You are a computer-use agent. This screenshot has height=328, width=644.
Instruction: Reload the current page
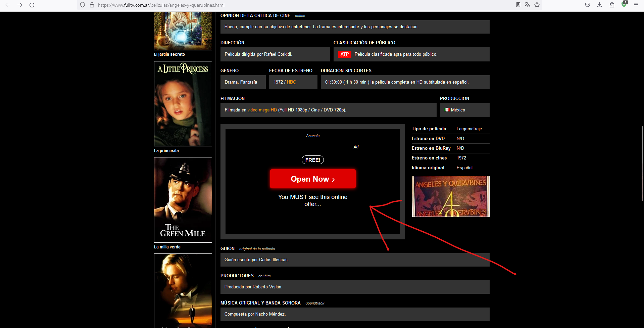tap(32, 5)
